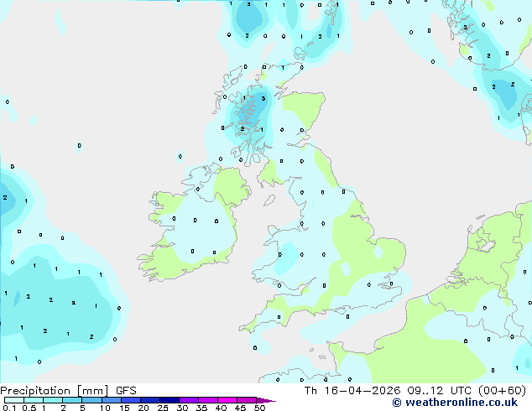Select legend swatch between 2 and 5
The height and width of the screenshot is (411, 532).
pyautogui.click(x=72, y=400)
